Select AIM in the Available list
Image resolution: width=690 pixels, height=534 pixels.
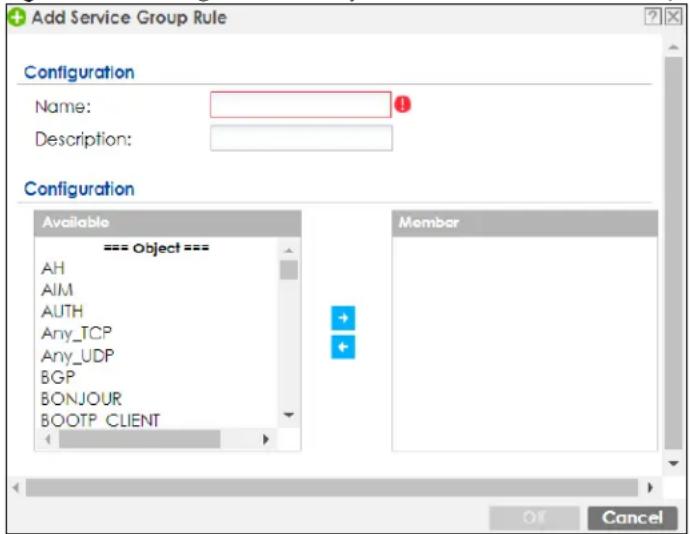tap(57, 290)
